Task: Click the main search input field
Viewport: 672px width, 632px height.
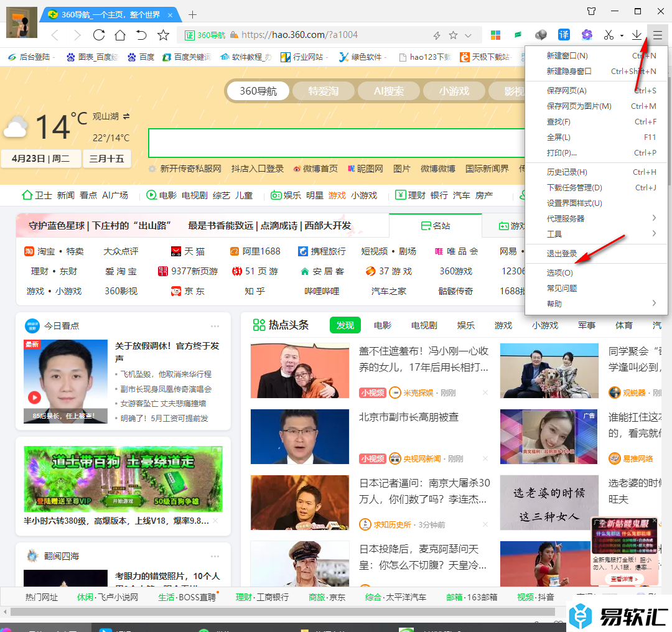Action: pos(337,143)
